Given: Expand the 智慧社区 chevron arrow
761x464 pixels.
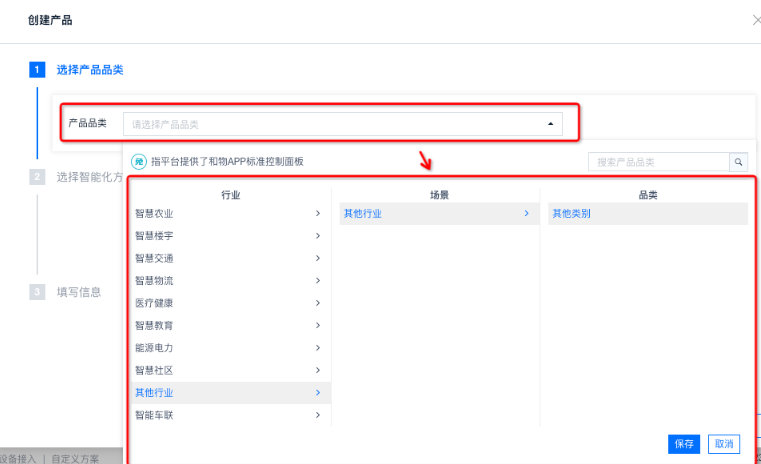Looking at the screenshot, I should pos(317,370).
